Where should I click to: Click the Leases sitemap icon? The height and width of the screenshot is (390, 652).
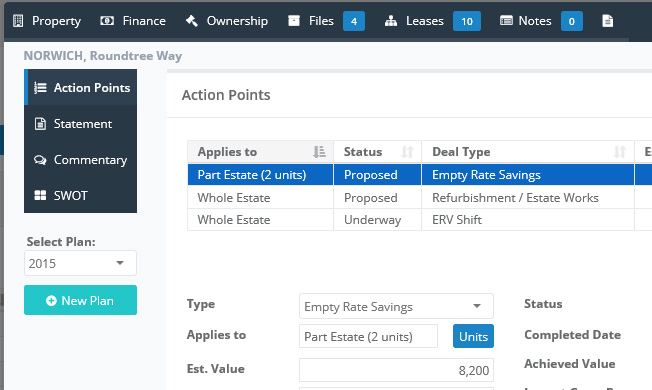[391, 21]
